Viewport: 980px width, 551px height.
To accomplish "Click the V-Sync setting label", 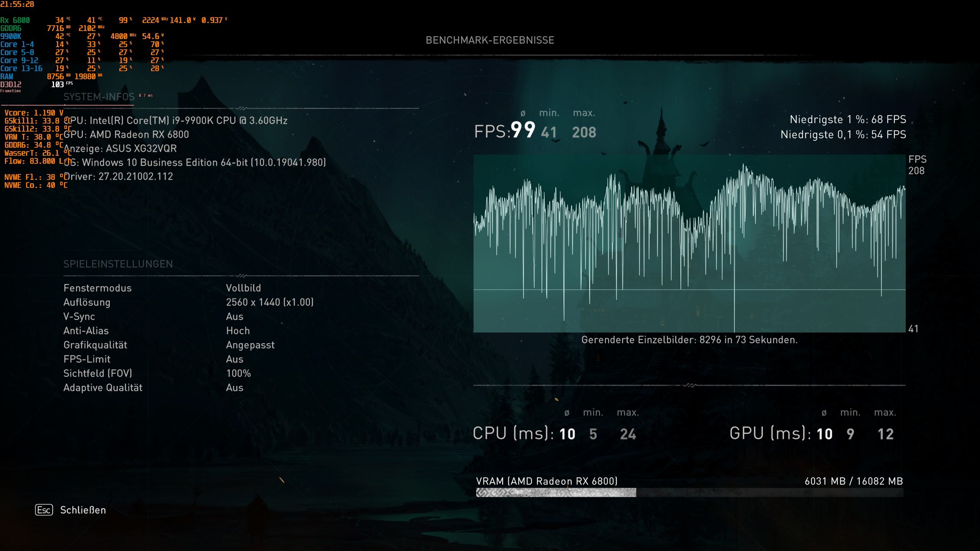I will (79, 316).
